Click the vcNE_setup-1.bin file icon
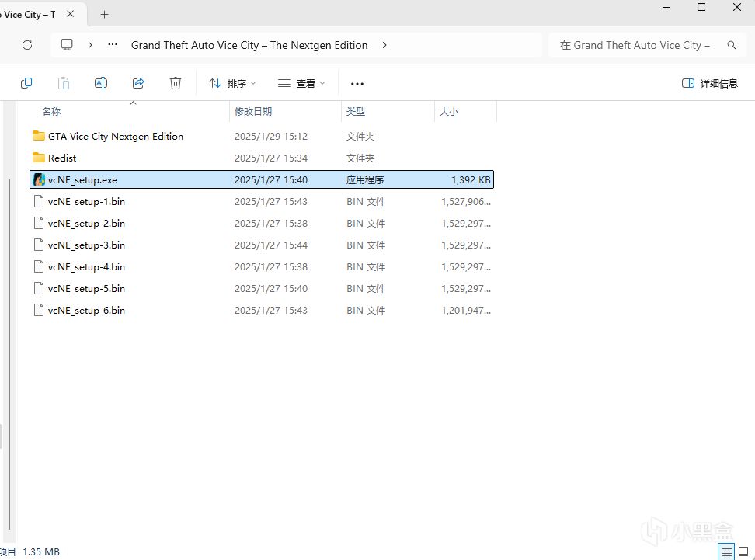 click(39, 201)
